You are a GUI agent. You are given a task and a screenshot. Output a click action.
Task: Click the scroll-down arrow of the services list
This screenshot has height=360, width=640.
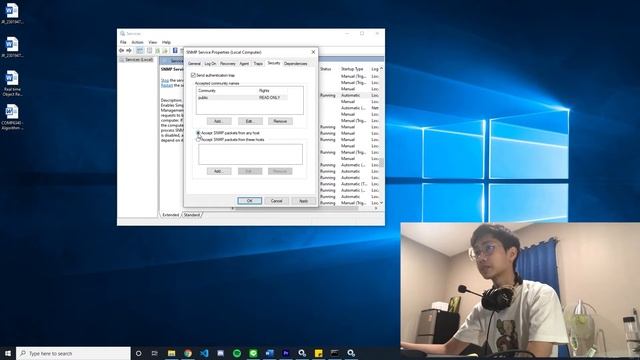(x=382, y=202)
